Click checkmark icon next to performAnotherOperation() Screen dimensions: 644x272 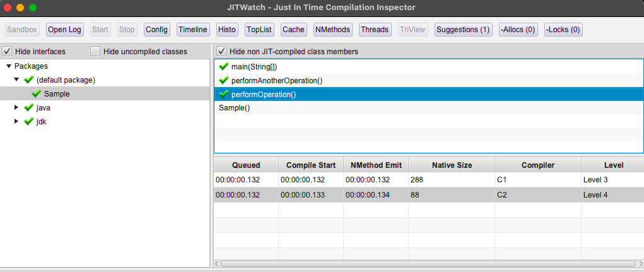(x=224, y=80)
